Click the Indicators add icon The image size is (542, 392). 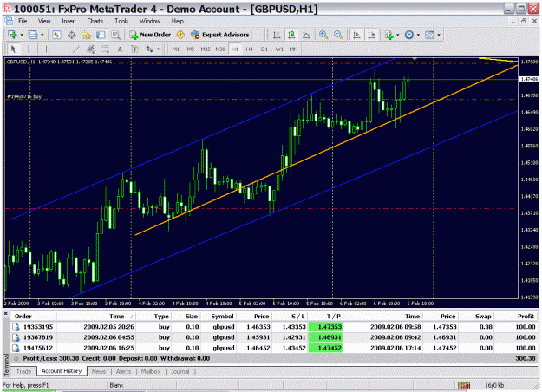(x=389, y=35)
